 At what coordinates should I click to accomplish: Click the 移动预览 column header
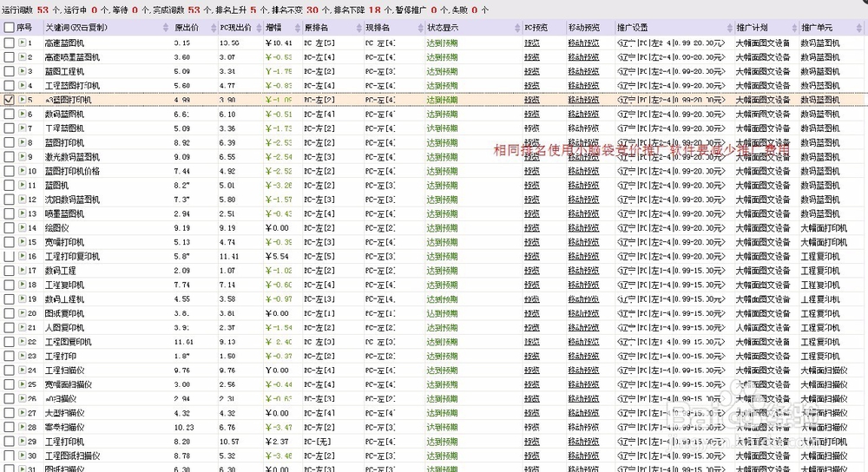coord(583,28)
